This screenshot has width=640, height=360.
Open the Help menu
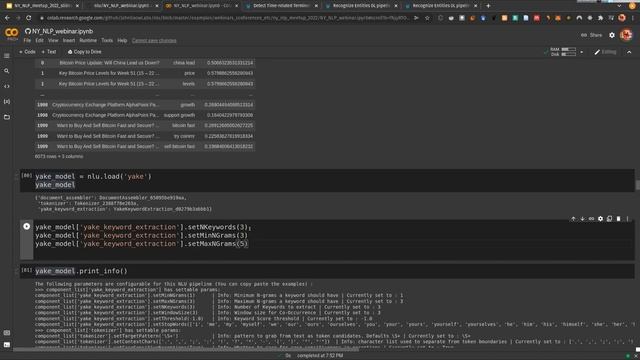click(x=122, y=40)
